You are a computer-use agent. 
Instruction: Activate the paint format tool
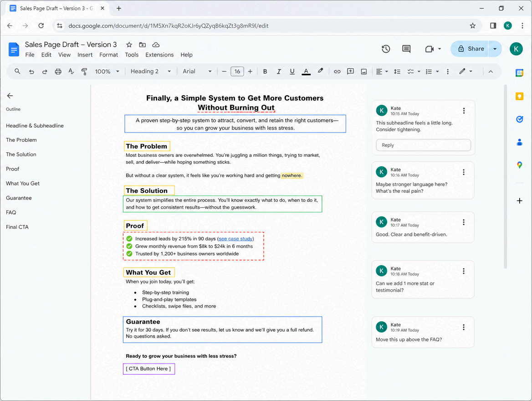[84, 71]
